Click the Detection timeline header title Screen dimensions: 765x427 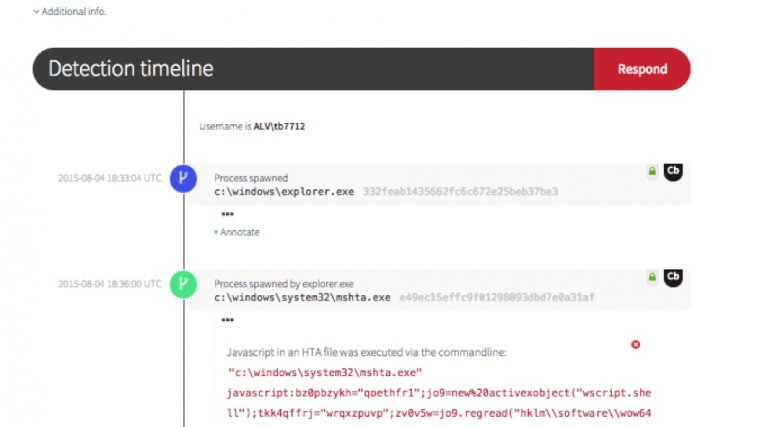pos(131,69)
